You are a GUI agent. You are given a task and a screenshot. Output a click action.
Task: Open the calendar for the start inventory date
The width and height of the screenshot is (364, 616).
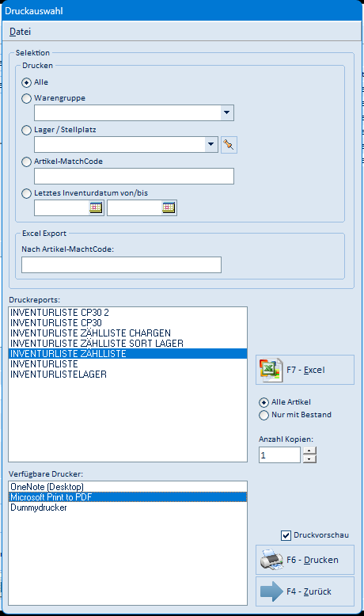click(x=96, y=207)
